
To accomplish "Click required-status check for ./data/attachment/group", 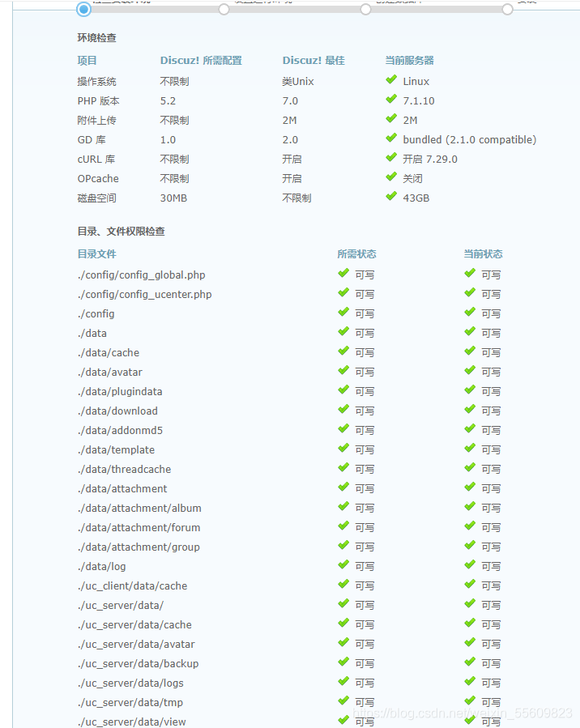I will pos(343,546).
